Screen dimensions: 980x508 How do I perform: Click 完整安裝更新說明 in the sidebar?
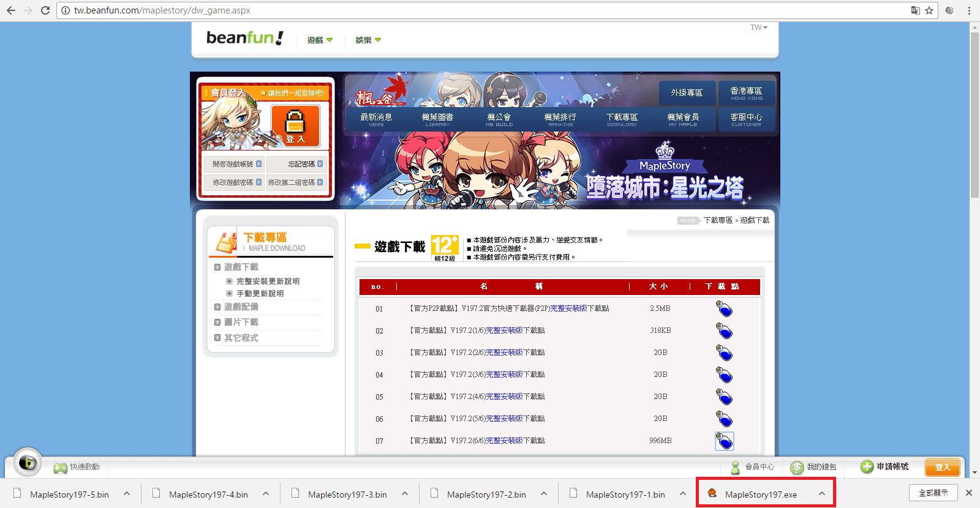click(x=268, y=282)
